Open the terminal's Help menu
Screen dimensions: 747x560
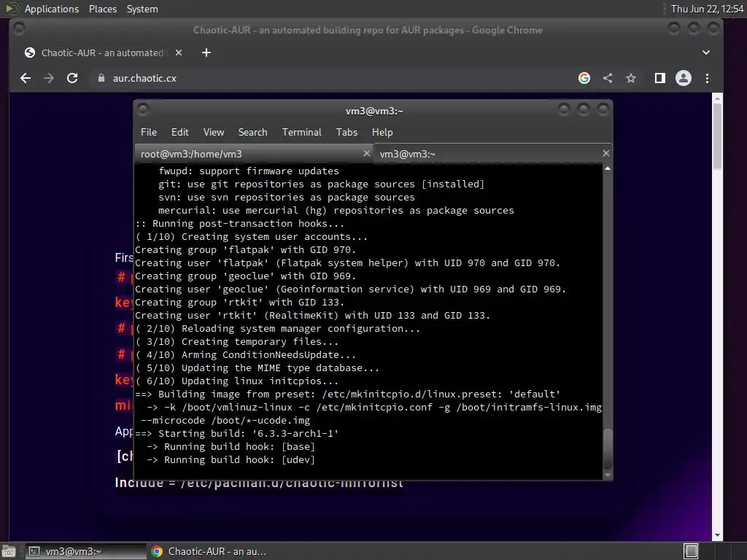click(382, 133)
